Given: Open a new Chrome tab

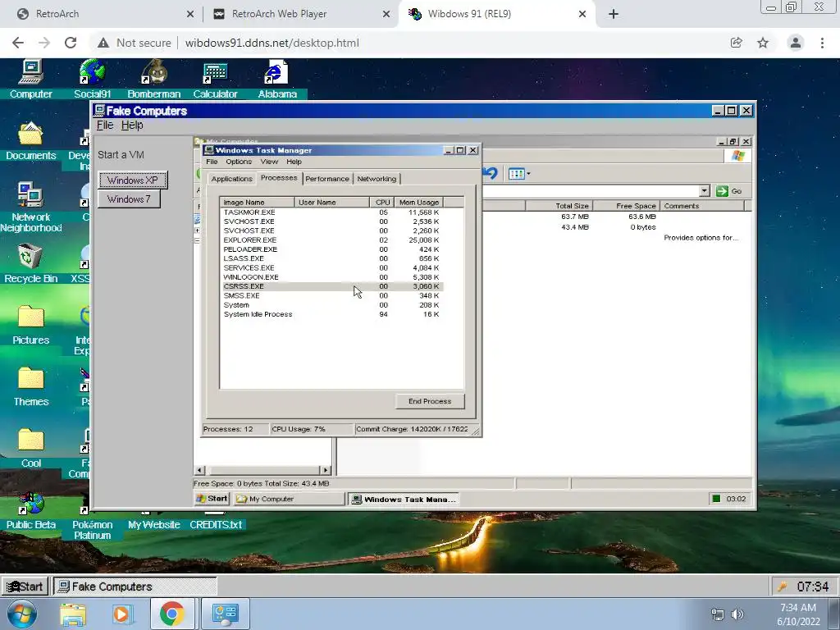Looking at the screenshot, I should [x=614, y=14].
